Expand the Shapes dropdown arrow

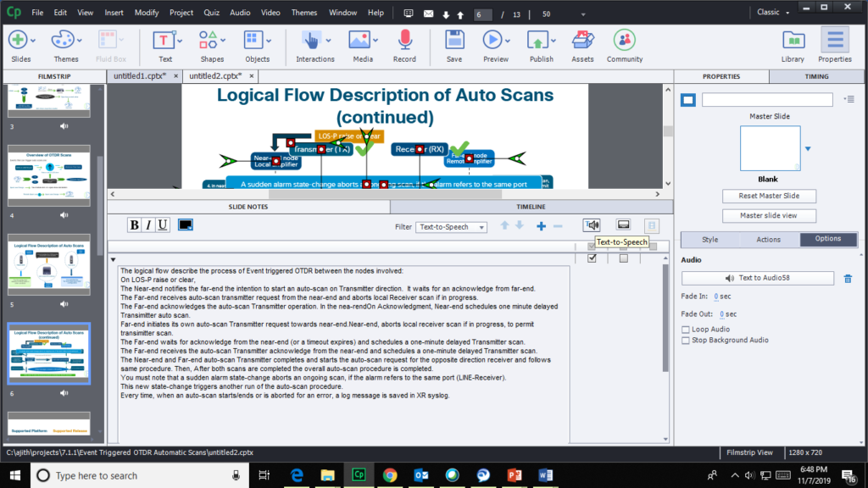click(x=223, y=41)
